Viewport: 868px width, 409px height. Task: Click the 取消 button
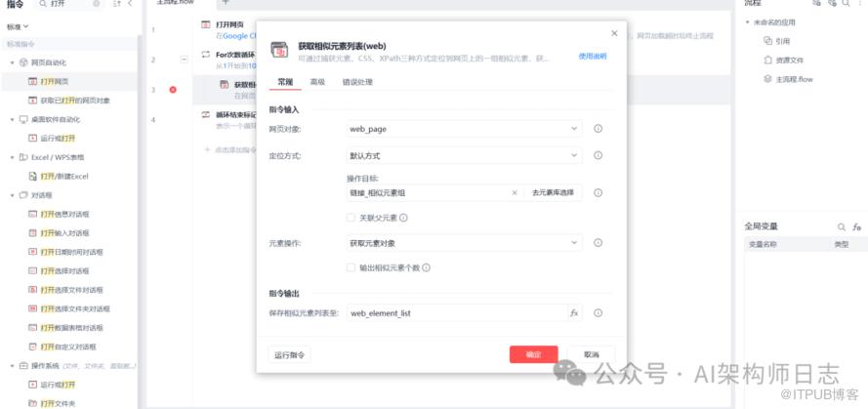tap(592, 354)
